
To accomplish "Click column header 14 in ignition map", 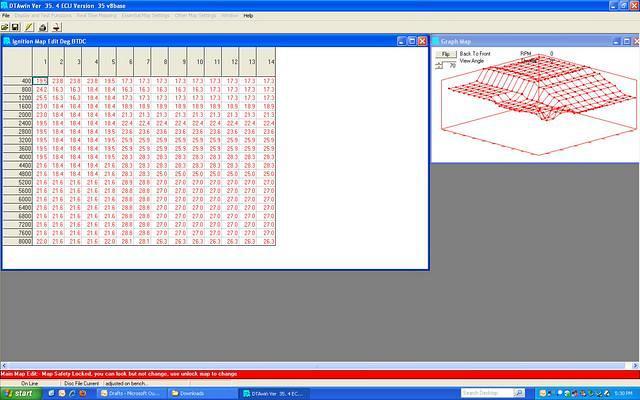I will click(x=269, y=62).
